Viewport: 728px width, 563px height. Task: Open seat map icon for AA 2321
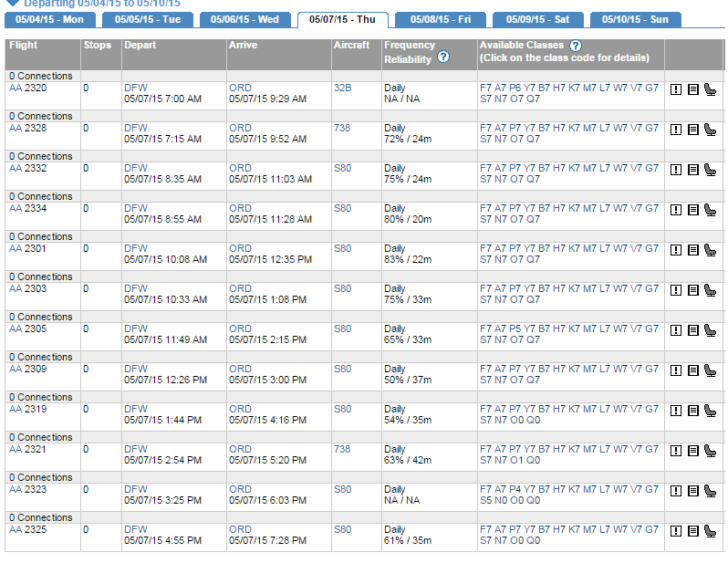click(710, 451)
